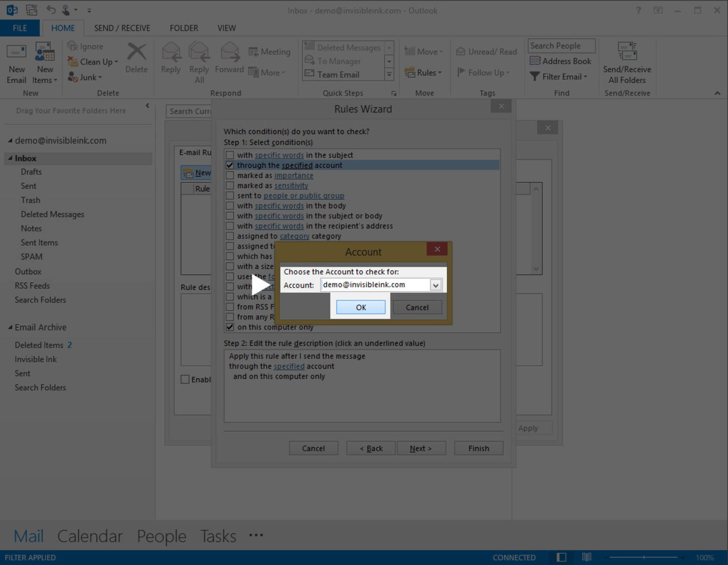Open the New Items icon menu

45,52
